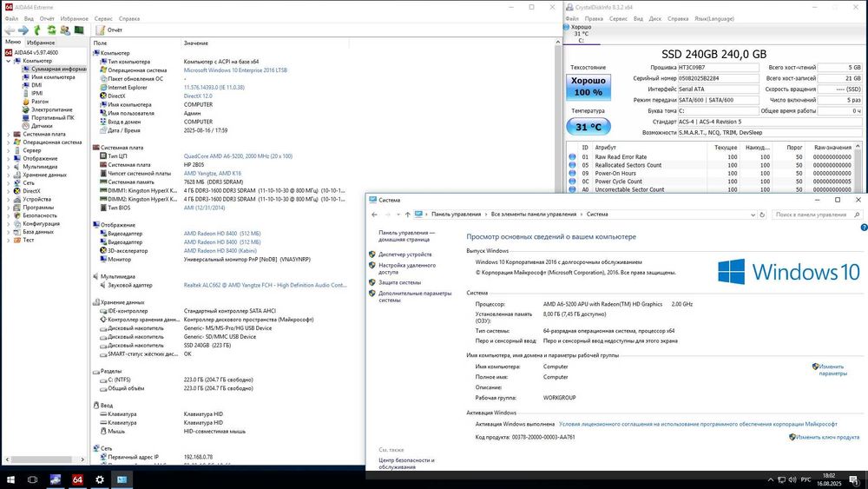Screen dimensions: 868x489
Task: Select Хорошо 31 °C C: disk tab
Action: coord(581,33)
